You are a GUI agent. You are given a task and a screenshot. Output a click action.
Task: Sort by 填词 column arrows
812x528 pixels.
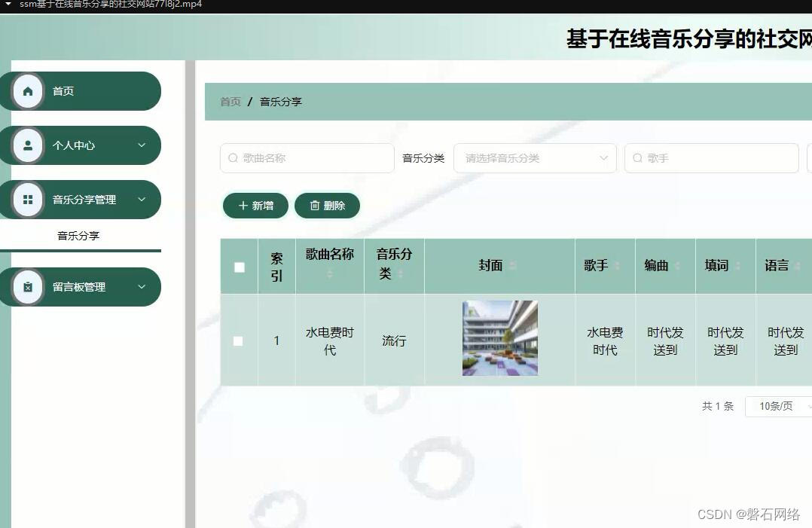pos(737,266)
